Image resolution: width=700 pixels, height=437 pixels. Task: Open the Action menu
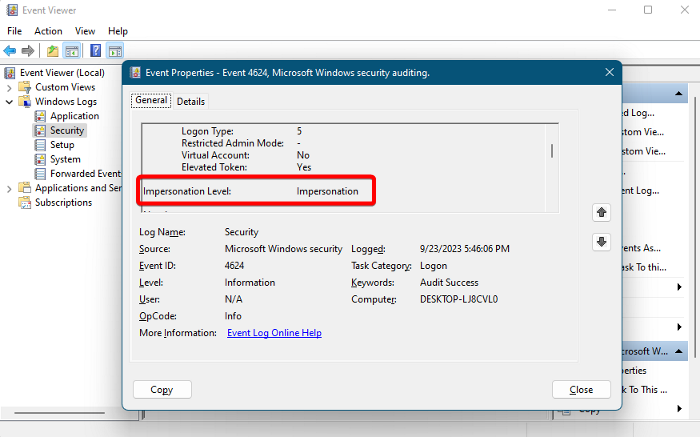[x=48, y=31]
